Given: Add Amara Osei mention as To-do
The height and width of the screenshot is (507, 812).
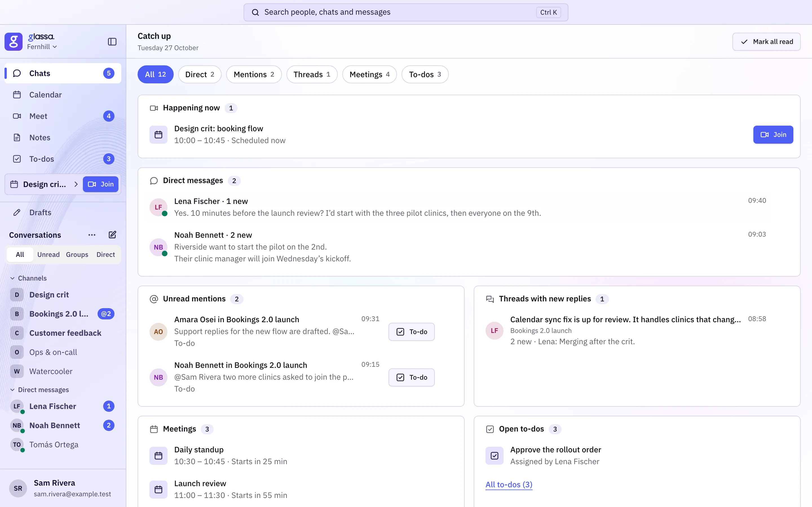Looking at the screenshot, I should pos(411,332).
